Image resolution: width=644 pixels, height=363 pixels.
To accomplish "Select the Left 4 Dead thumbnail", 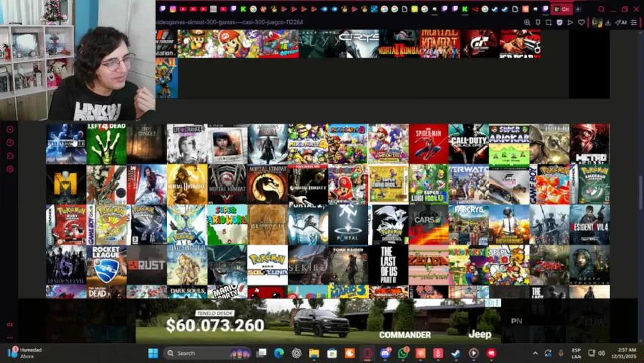I will pos(106,144).
